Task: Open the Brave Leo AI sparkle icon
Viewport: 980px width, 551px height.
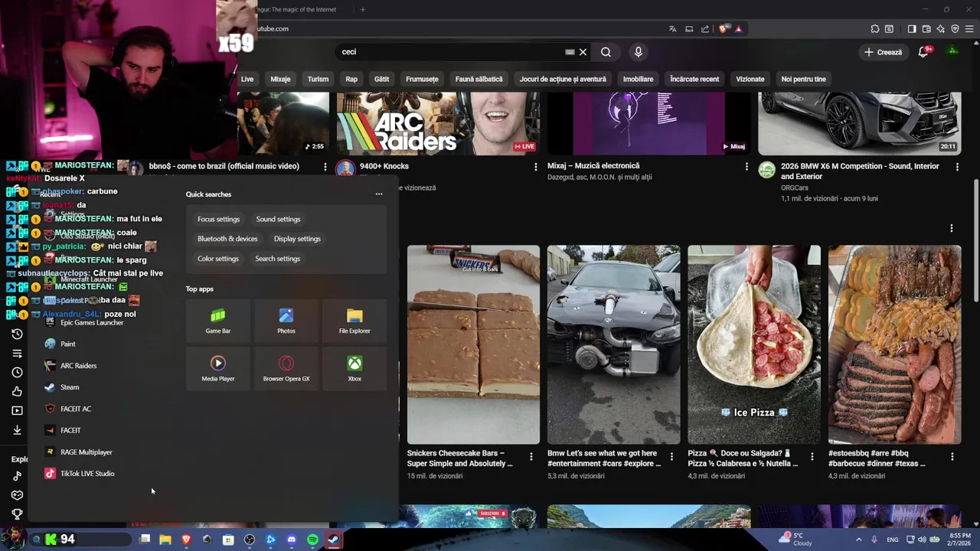Action: pyautogui.click(x=941, y=29)
